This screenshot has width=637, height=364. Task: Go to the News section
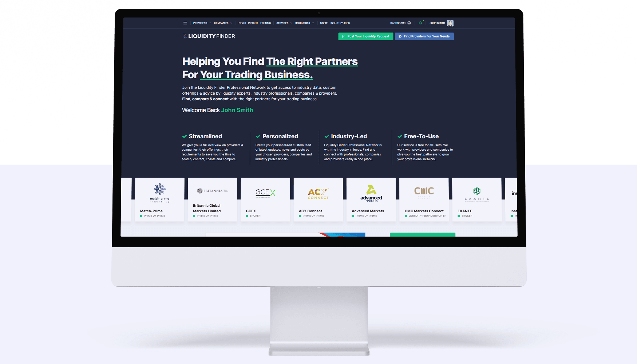tap(242, 23)
